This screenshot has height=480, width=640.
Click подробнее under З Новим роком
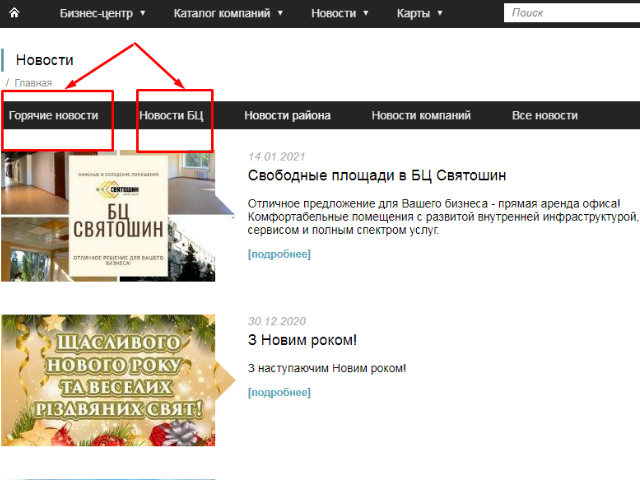(x=279, y=393)
